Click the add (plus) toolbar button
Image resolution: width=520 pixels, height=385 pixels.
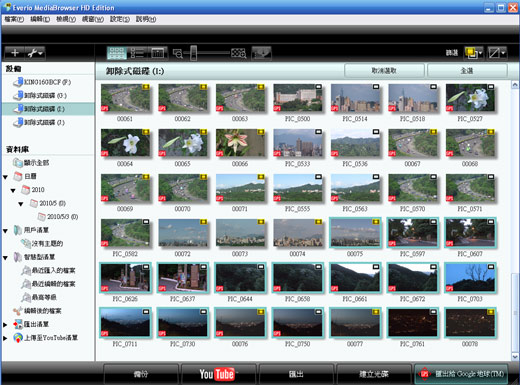pyautogui.click(x=15, y=53)
